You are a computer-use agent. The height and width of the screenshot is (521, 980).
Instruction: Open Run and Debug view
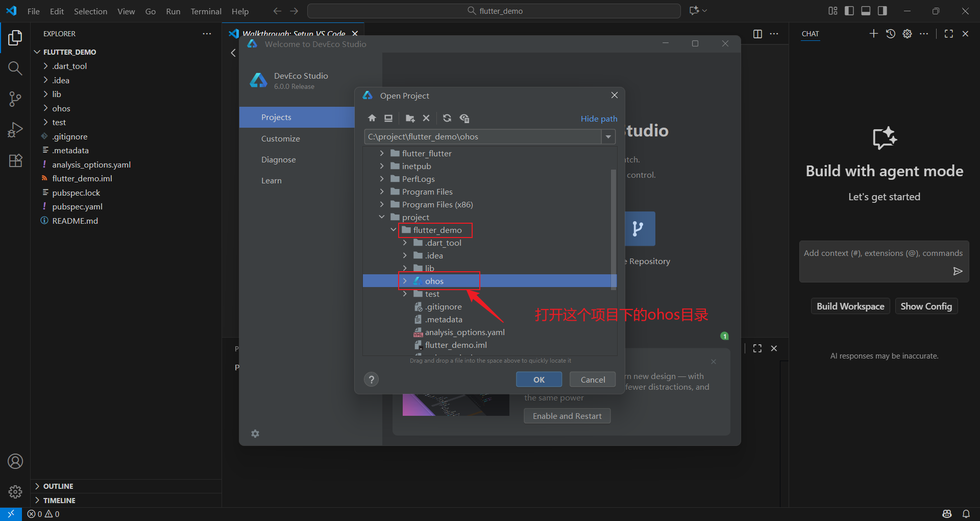pos(15,130)
